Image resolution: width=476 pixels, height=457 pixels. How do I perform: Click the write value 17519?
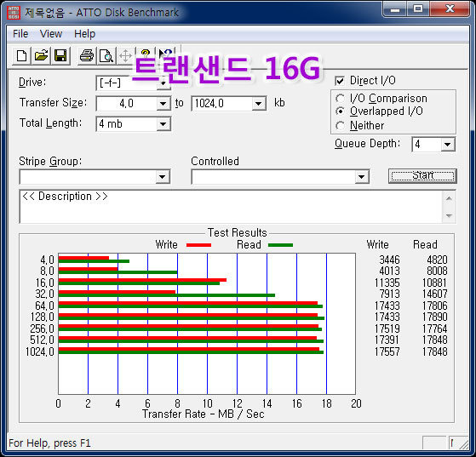387,328
